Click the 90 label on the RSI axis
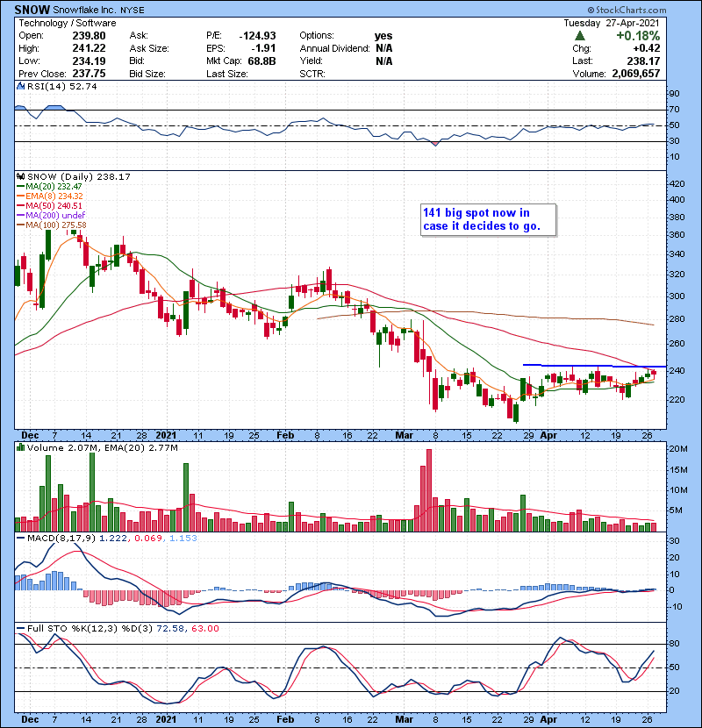Image resolution: width=702 pixels, height=728 pixels. coord(674,94)
